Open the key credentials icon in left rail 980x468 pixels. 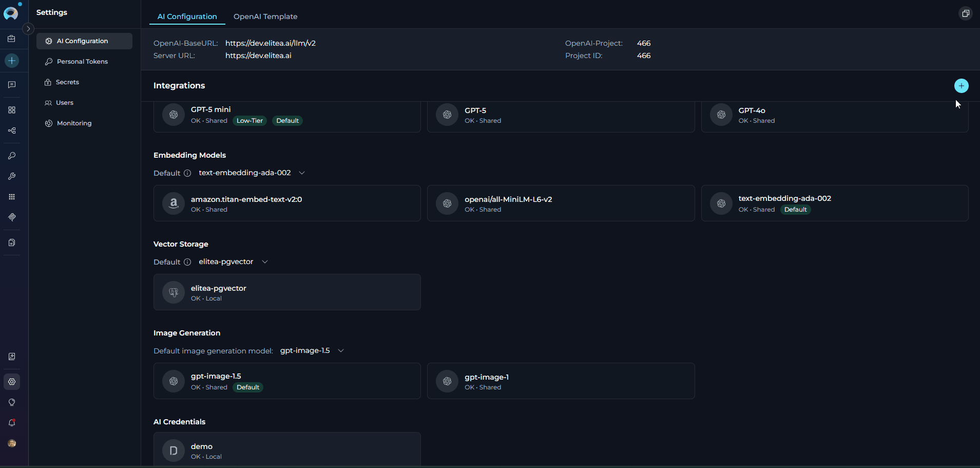[12, 156]
